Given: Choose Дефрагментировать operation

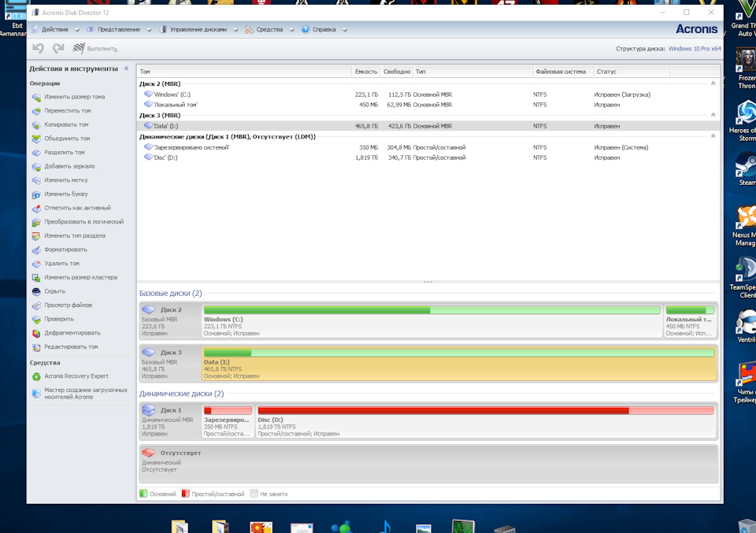Looking at the screenshot, I should [66, 334].
